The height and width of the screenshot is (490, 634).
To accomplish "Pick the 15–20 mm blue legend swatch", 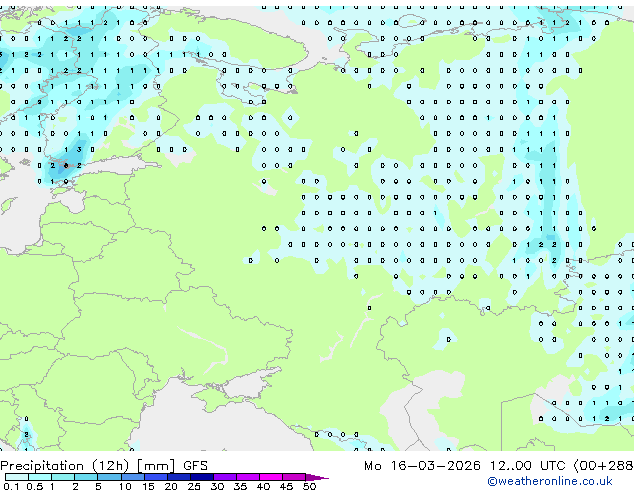I will click(156, 477).
